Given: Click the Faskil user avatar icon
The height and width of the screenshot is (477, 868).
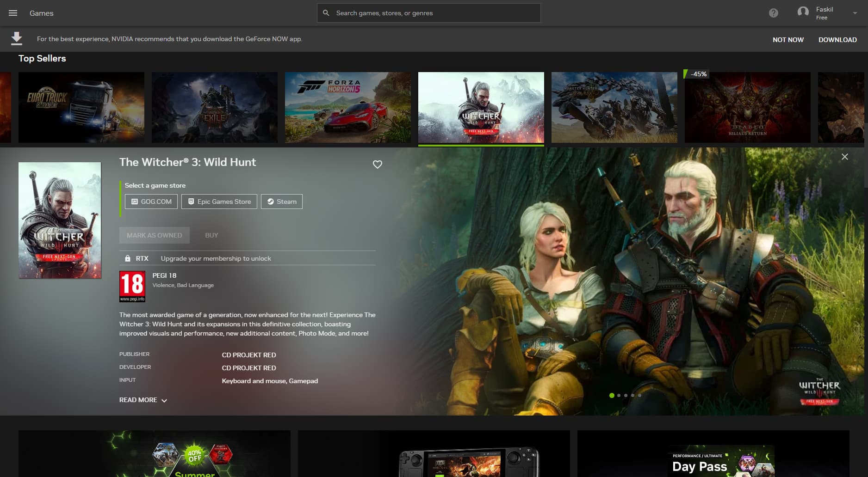Looking at the screenshot, I should 803,12.
